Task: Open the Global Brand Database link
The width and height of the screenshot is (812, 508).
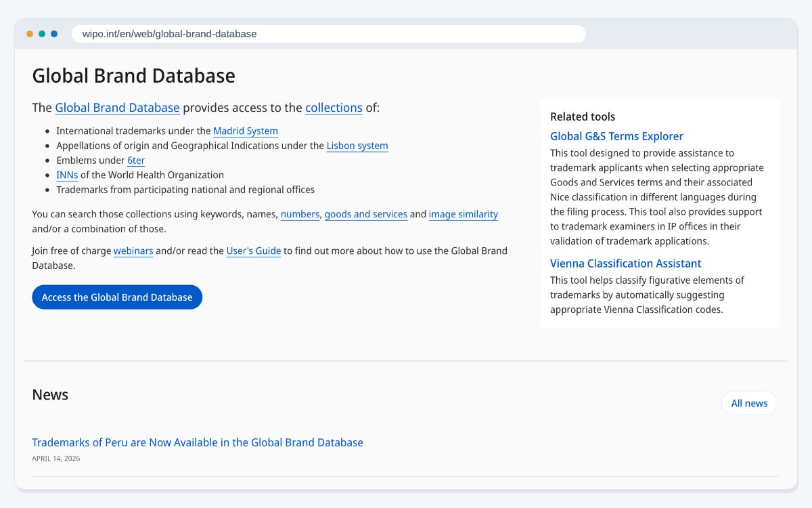Action: coord(117,108)
